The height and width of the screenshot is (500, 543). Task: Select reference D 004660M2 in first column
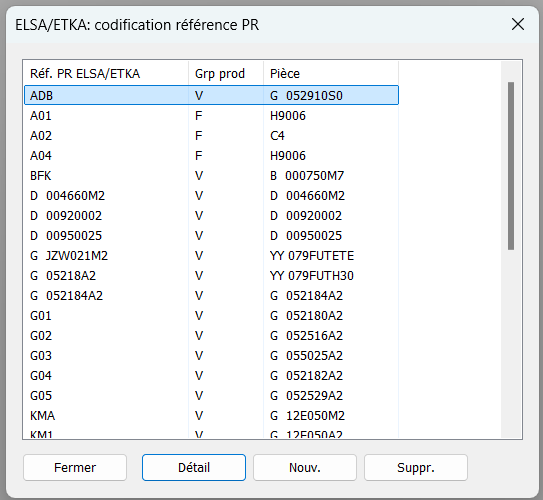(x=67, y=196)
